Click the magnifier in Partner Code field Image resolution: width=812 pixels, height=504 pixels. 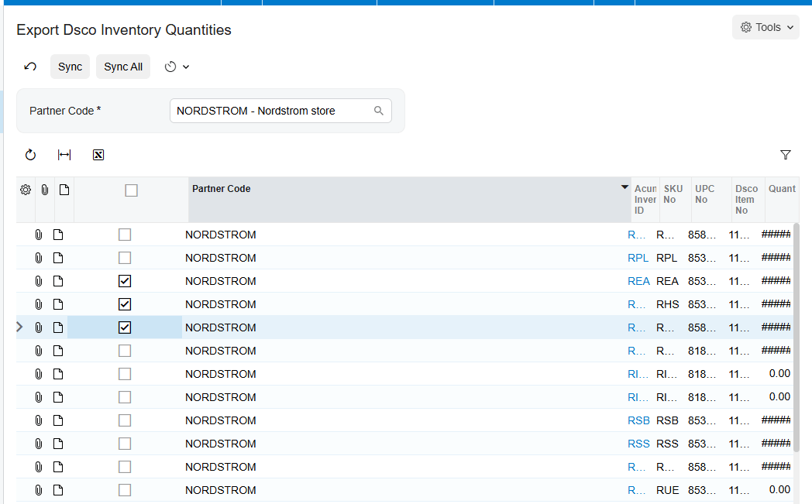(x=379, y=111)
